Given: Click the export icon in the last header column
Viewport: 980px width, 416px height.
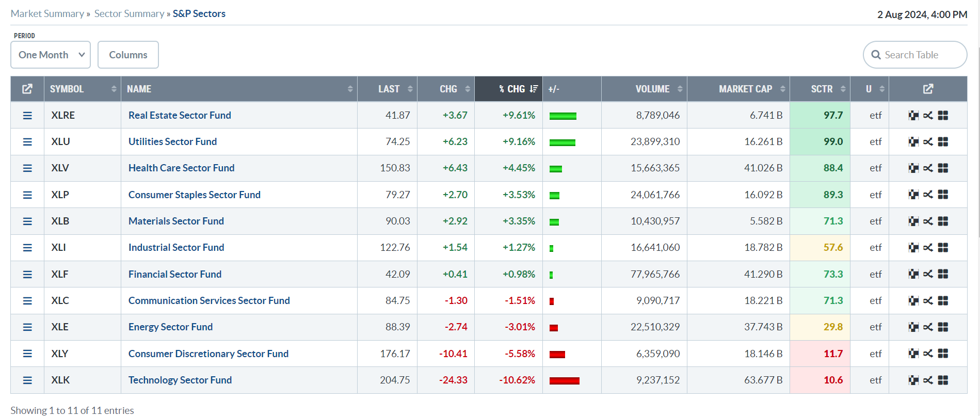Looking at the screenshot, I should tap(928, 89).
